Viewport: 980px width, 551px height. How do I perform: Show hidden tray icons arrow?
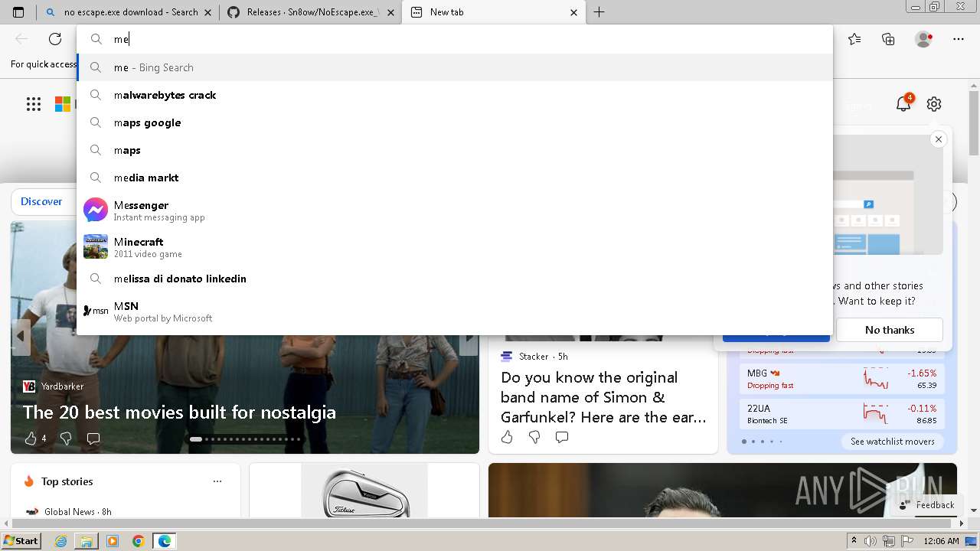click(x=854, y=541)
